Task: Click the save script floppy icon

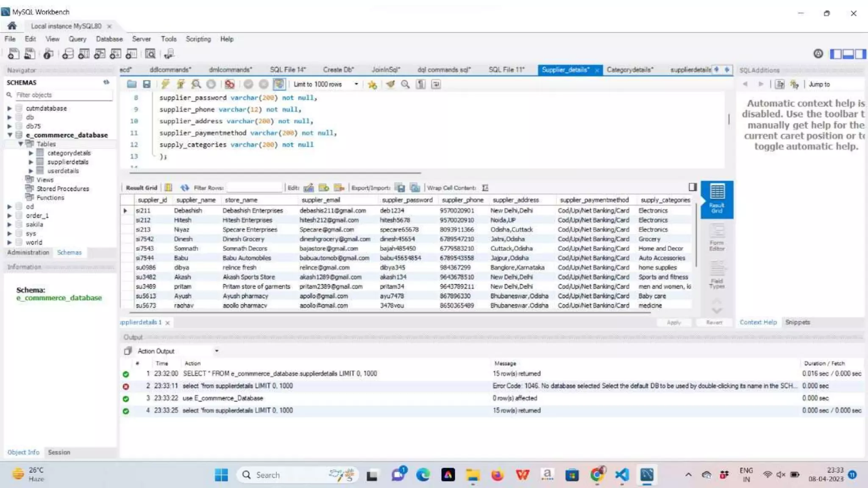Action: coord(147,84)
